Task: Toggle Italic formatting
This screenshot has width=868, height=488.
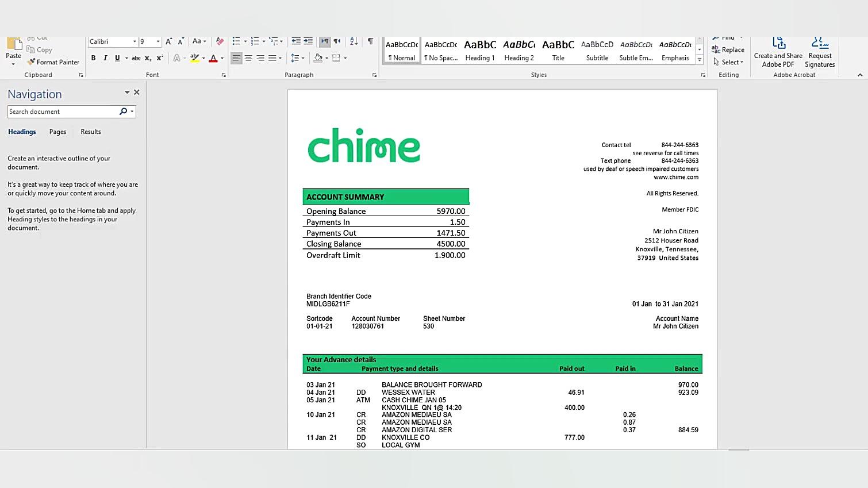Action: pos(105,58)
